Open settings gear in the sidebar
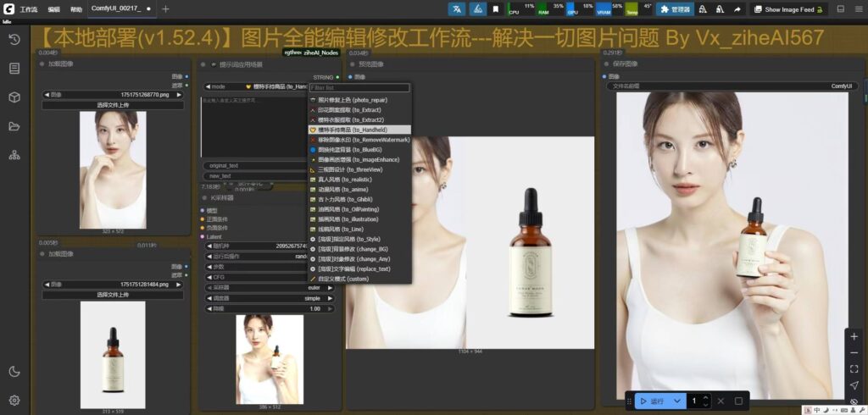 tap(14, 400)
